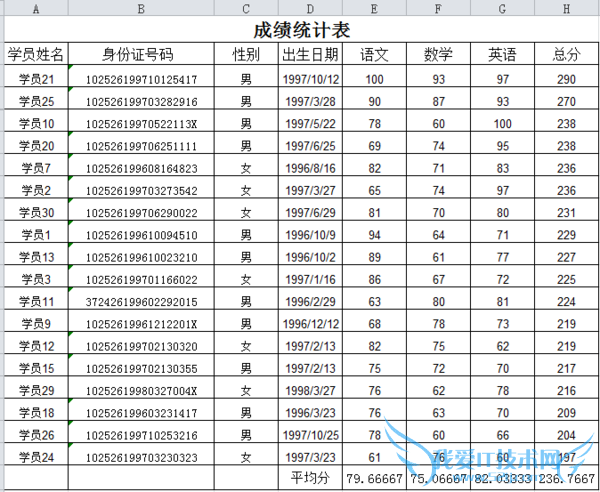Click name cell 学员29

click(x=36, y=387)
